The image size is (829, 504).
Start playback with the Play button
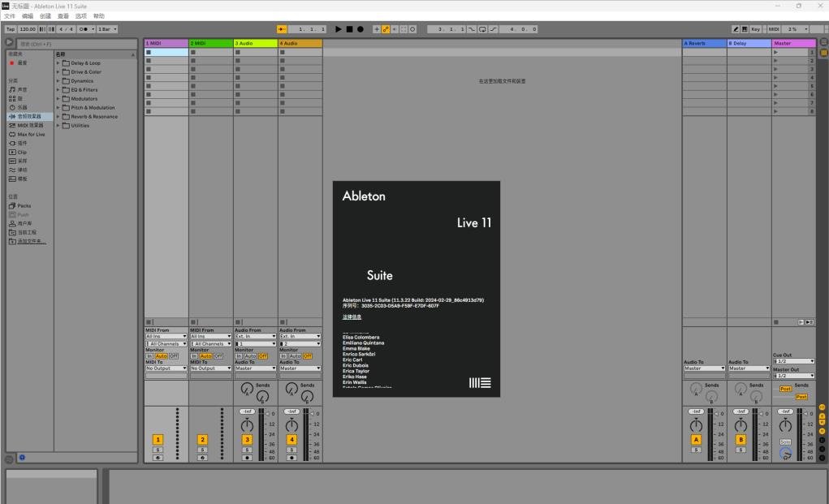tap(339, 29)
